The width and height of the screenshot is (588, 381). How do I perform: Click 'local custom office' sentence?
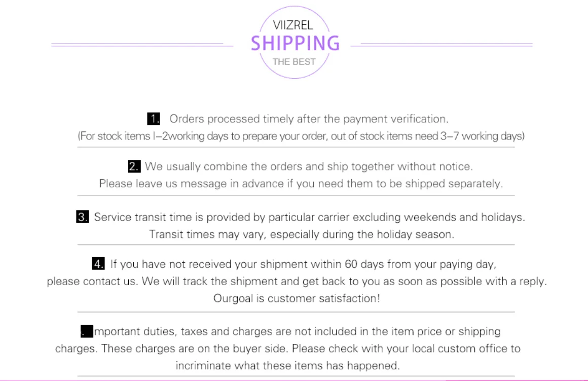tap(287, 349)
